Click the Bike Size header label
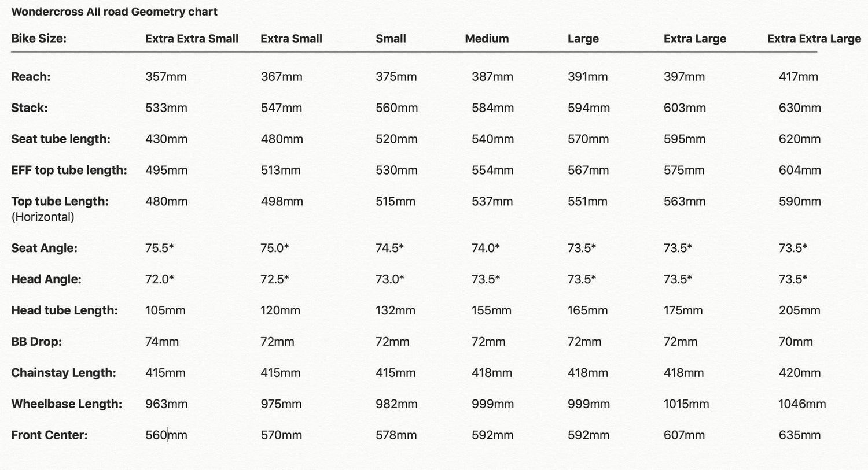 coord(39,39)
